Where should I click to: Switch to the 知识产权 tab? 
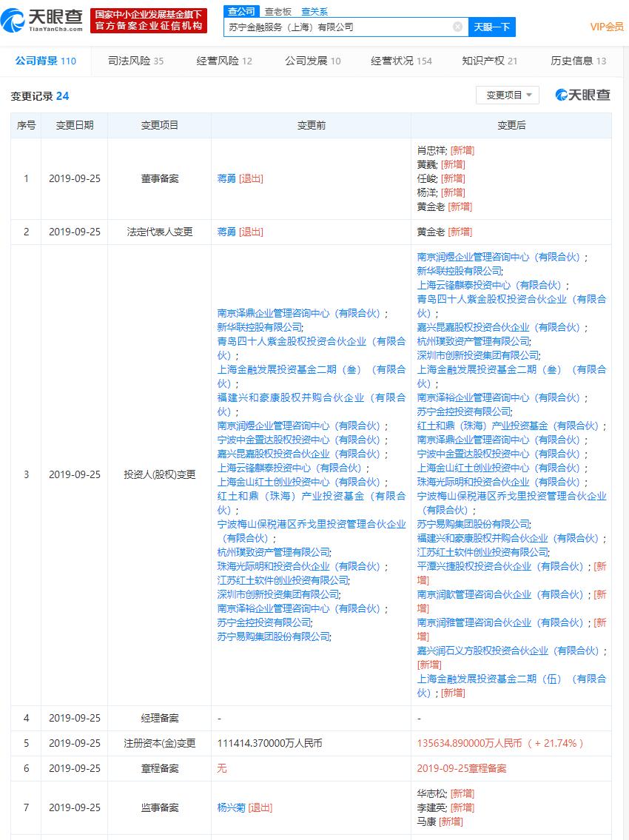(490, 61)
